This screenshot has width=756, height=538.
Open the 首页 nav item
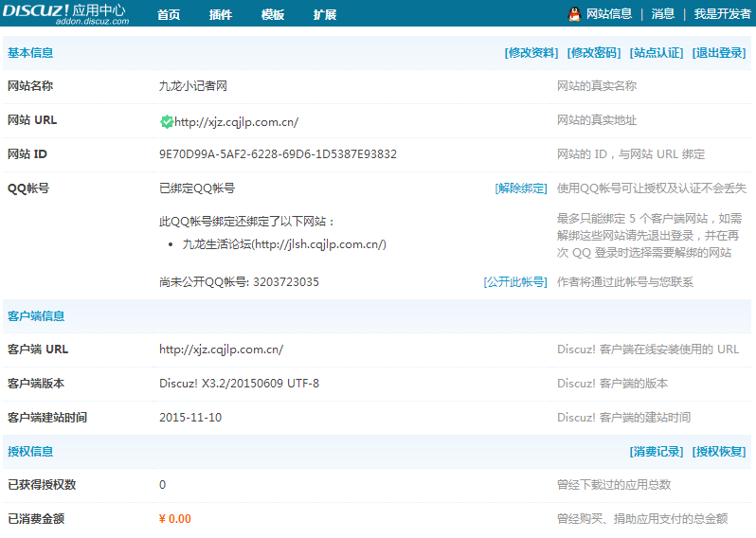point(169,15)
